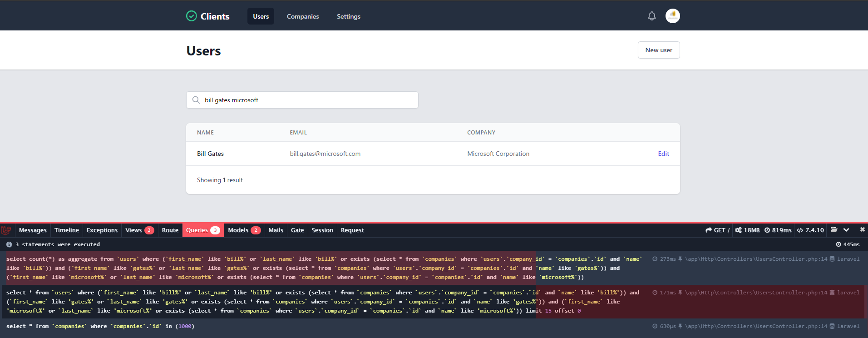The width and height of the screenshot is (868, 338).
Task: Close the debugbar with the X icon
Action: 862,230
